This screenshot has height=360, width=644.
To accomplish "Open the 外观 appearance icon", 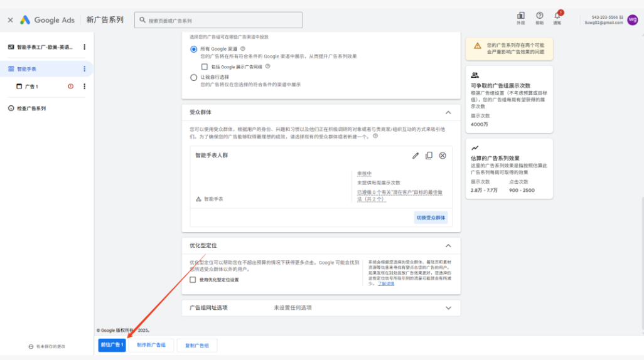I will (520, 16).
